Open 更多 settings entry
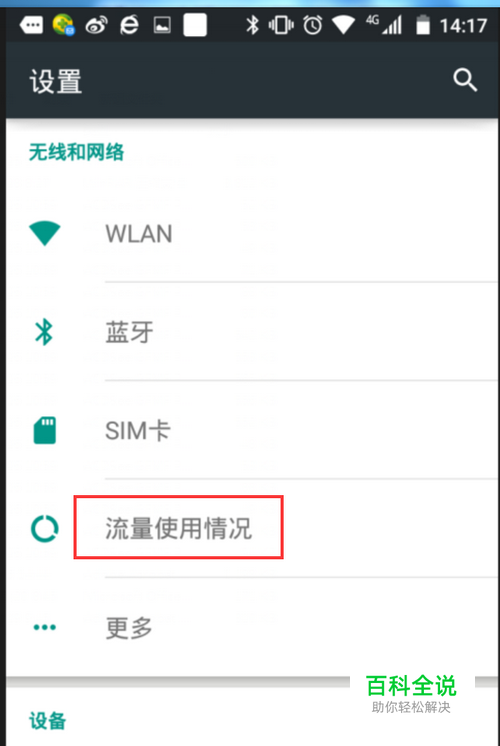This screenshot has height=746, width=500. pyautogui.click(x=252, y=627)
